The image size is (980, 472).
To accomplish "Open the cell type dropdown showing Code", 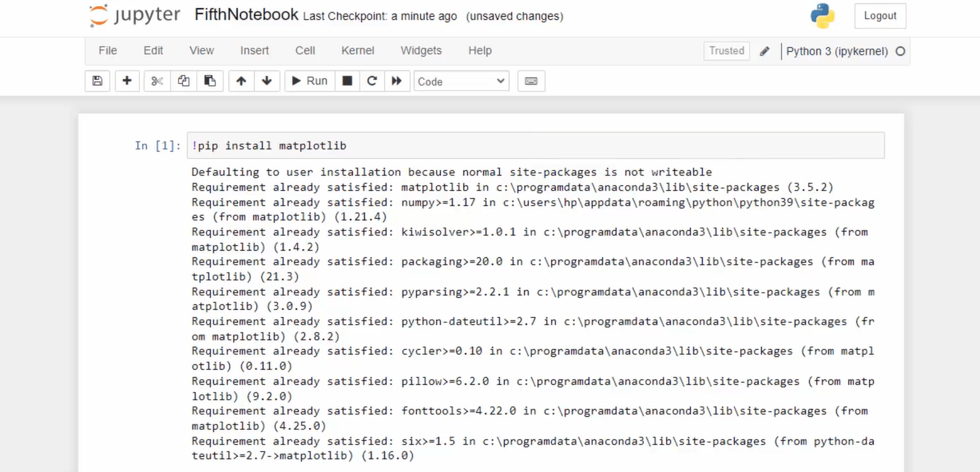I will (461, 81).
